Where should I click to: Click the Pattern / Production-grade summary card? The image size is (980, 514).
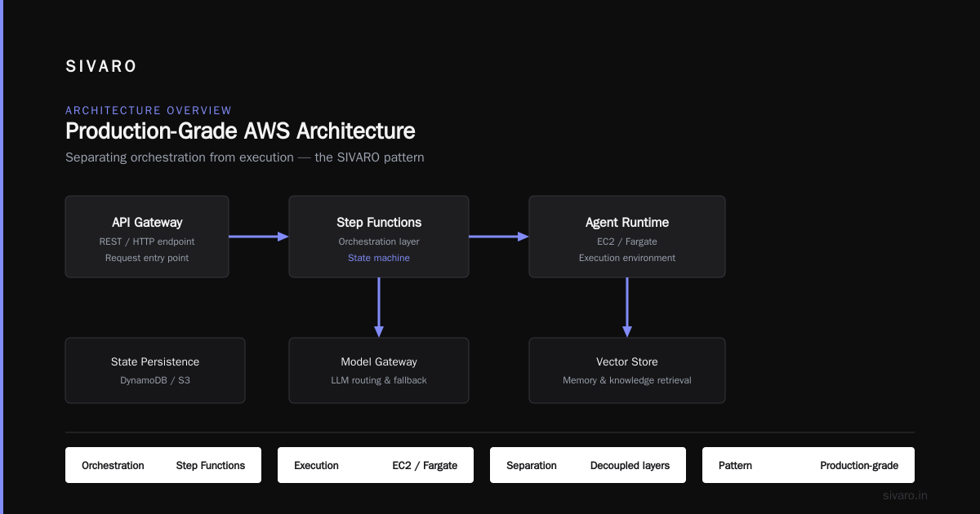808,465
